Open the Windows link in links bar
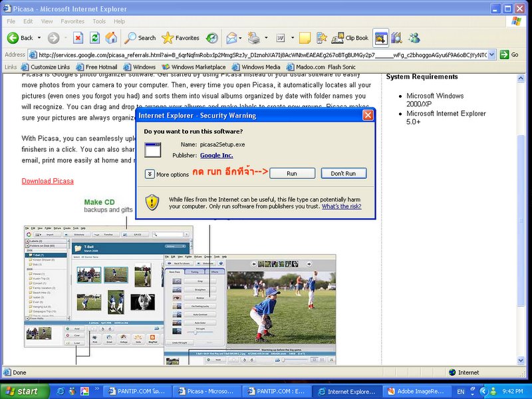Screen dimensions: 532x399 (140, 67)
